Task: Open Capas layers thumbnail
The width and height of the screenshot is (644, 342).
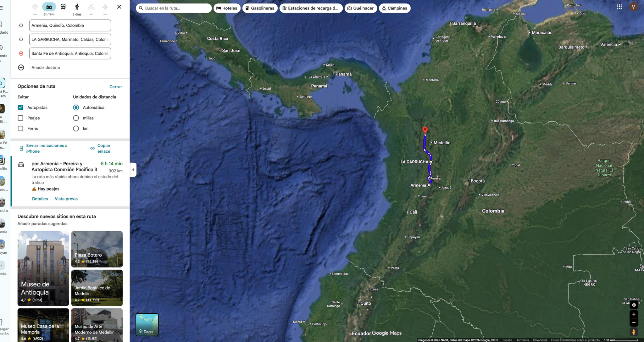Action: point(147,325)
